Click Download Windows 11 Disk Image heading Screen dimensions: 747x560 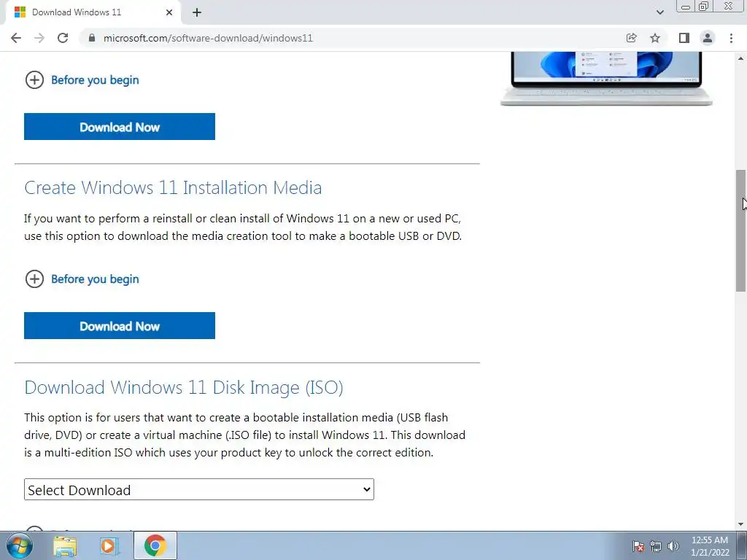[183, 387]
